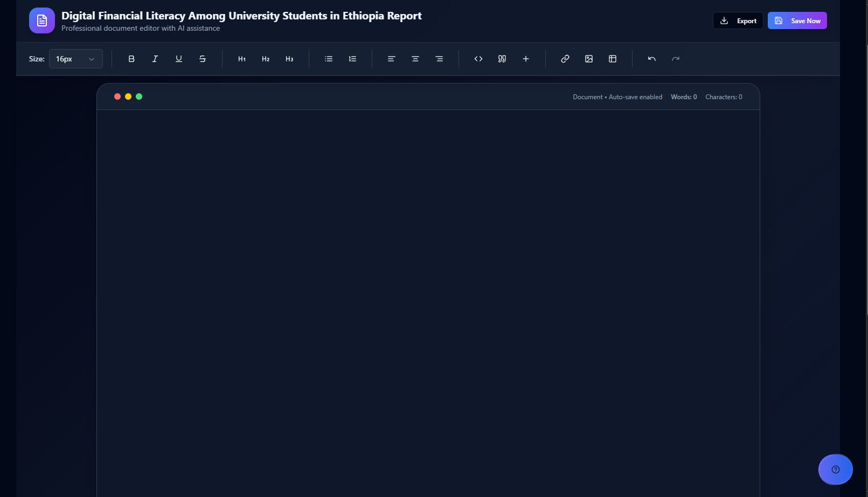This screenshot has width=868, height=497.
Task: Click the Document Auto-save enabled status
Action: (x=617, y=97)
